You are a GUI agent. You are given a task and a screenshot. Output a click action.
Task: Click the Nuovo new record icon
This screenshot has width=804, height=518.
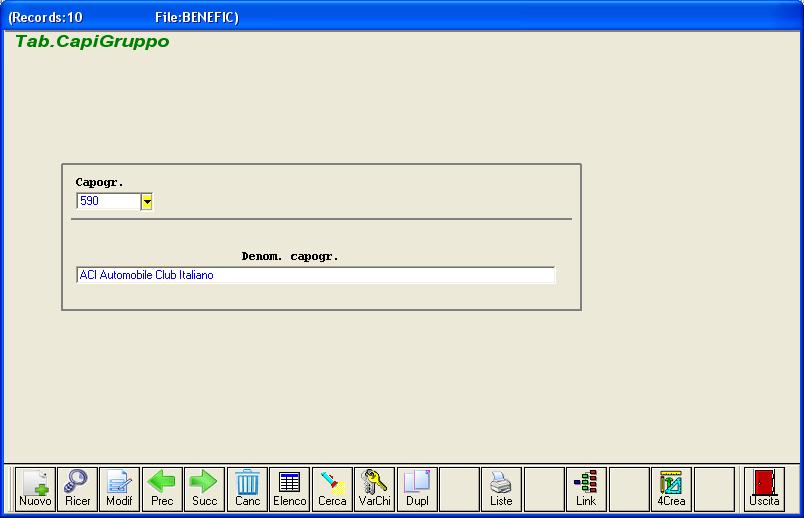35,489
